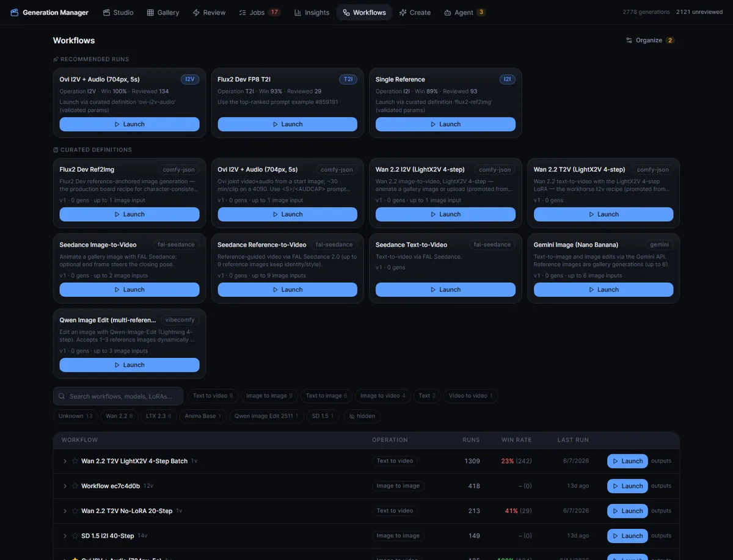Launch the Flux2 Dev FP8 T2I recommended run
The height and width of the screenshot is (560, 733).
pos(287,124)
